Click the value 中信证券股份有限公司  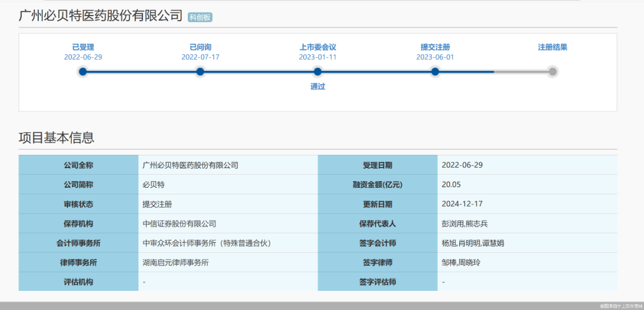[179, 224]
